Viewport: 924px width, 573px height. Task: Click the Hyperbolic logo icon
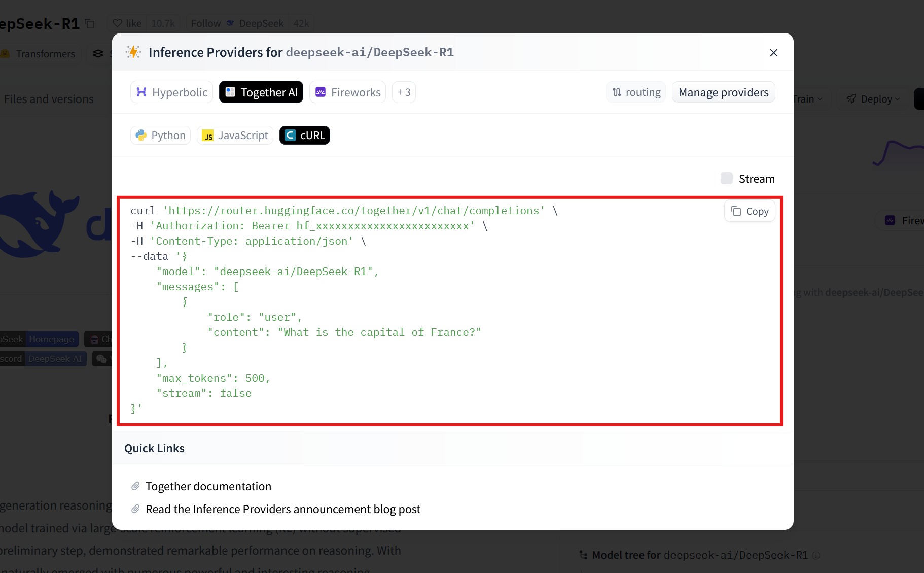pyautogui.click(x=141, y=92)
